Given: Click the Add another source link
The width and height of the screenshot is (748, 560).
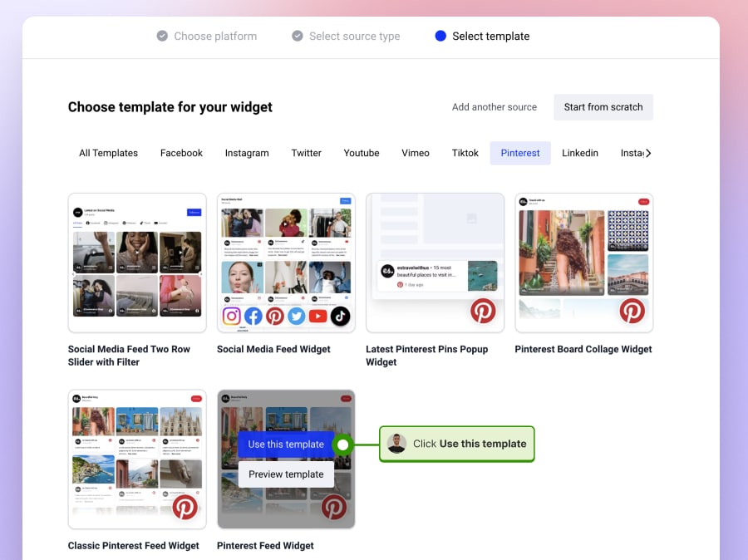Looking at the screenshot, I should (495, 107).
